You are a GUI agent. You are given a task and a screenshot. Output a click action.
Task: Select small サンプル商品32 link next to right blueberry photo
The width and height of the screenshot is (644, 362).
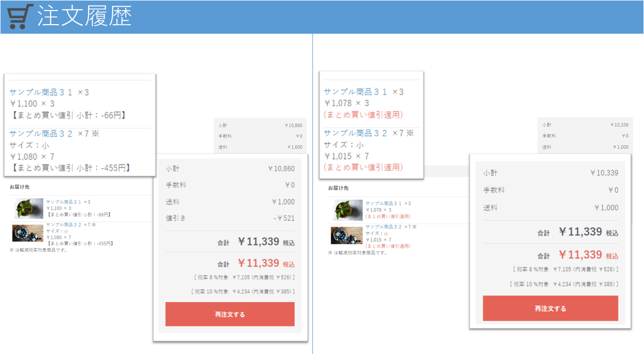pyautogui.click(x=383, y=227)
